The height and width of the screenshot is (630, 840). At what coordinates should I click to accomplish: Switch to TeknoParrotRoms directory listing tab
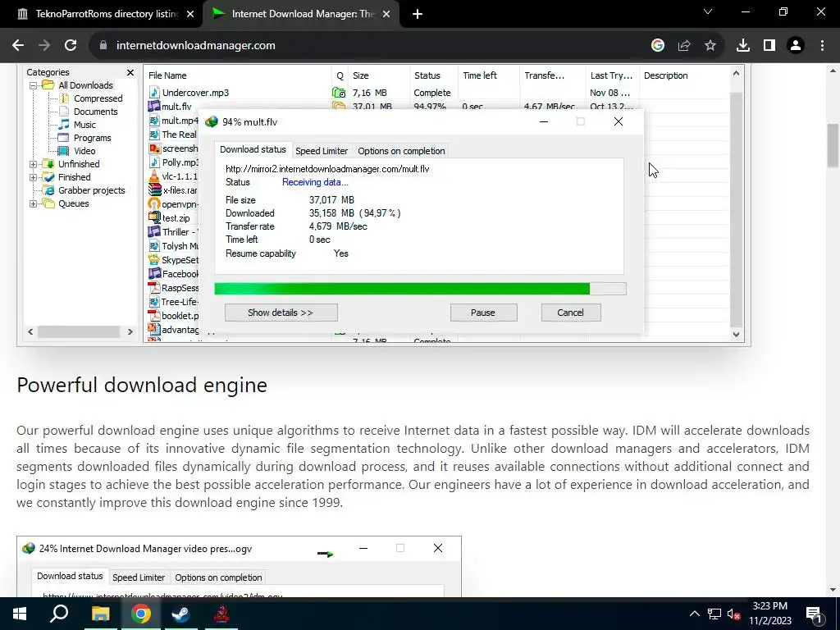point(107,14)
